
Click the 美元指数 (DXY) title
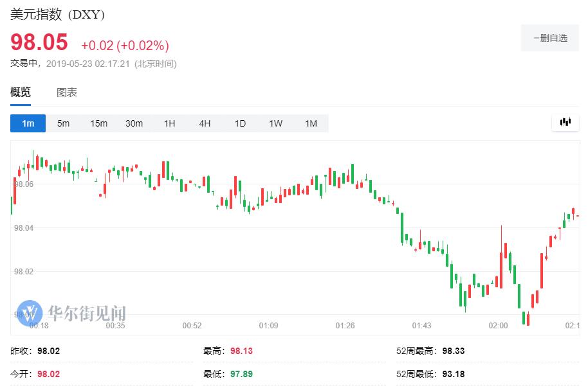[57, 14]
